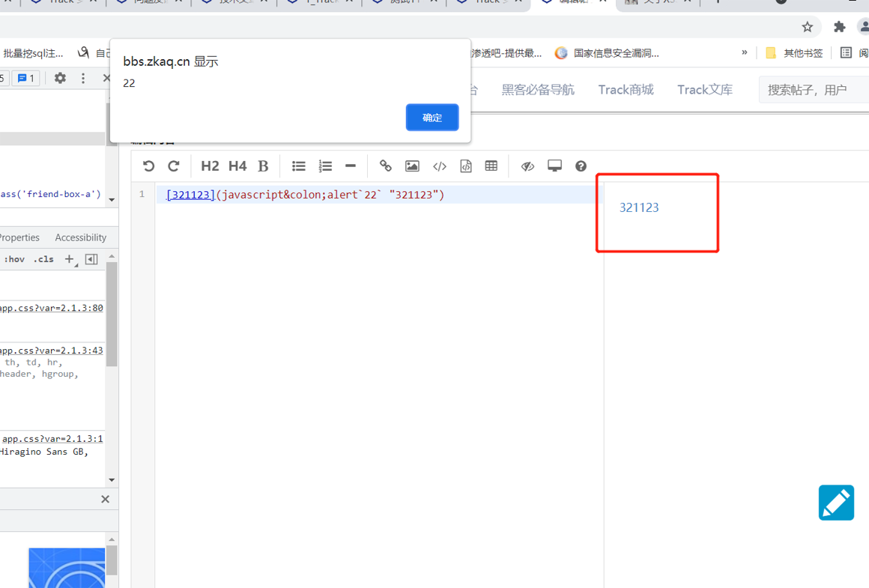Insert hyperlink via link icon

pos(385,166)
